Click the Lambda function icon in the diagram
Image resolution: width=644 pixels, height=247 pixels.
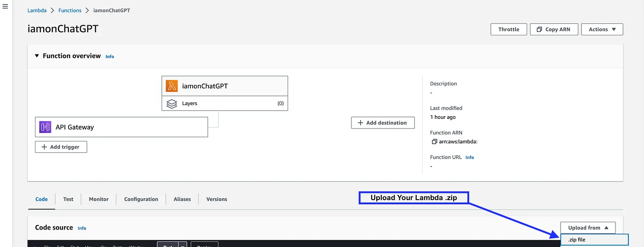tap(172, 86)
